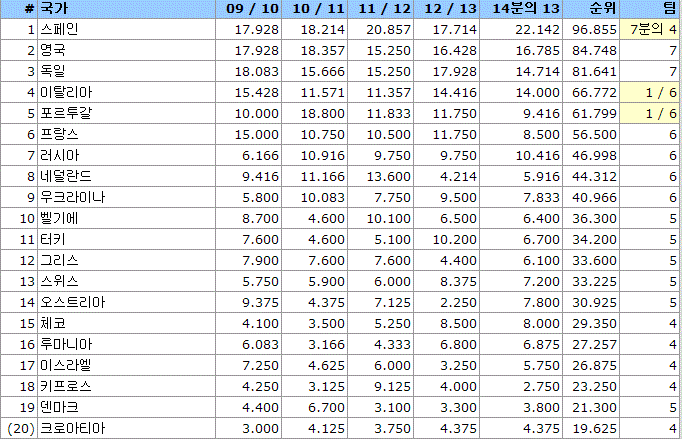This screenshot has height=439, width=682.
Task: Click the 34.200 total value
Action: (594, 239)
